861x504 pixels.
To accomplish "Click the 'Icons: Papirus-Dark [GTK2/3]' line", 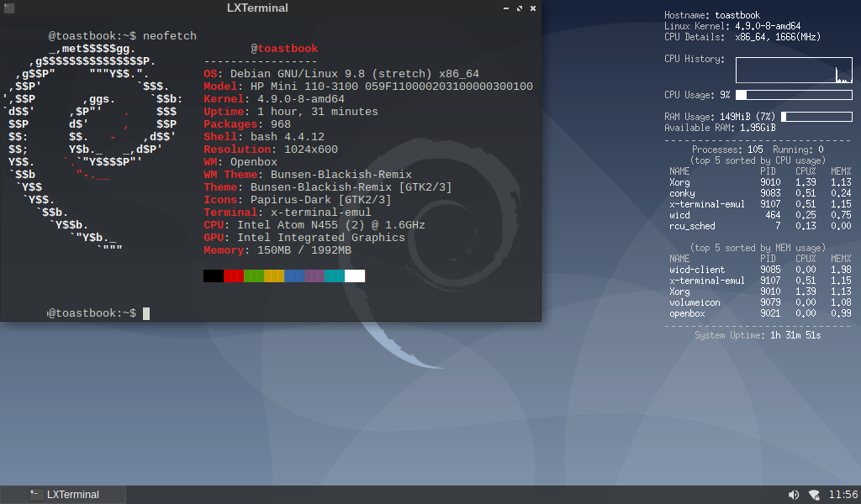I will tap(298, 200).
